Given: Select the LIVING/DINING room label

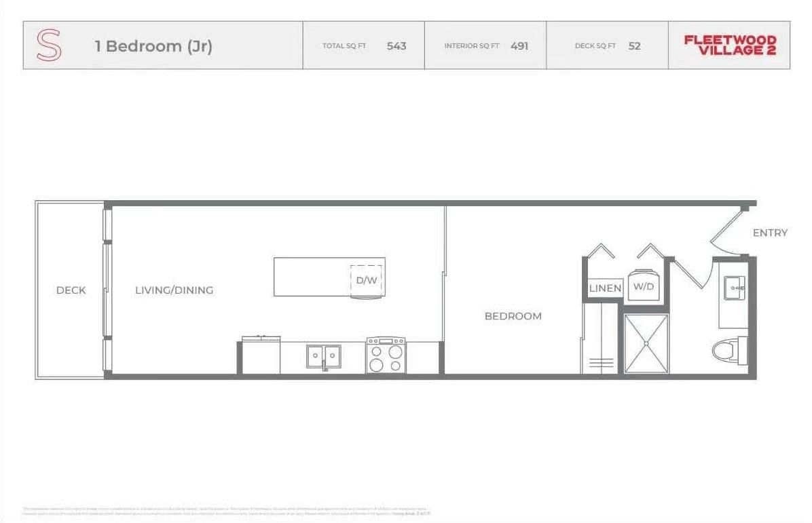Looking at the screenshot, I should [x=174, y=290].
